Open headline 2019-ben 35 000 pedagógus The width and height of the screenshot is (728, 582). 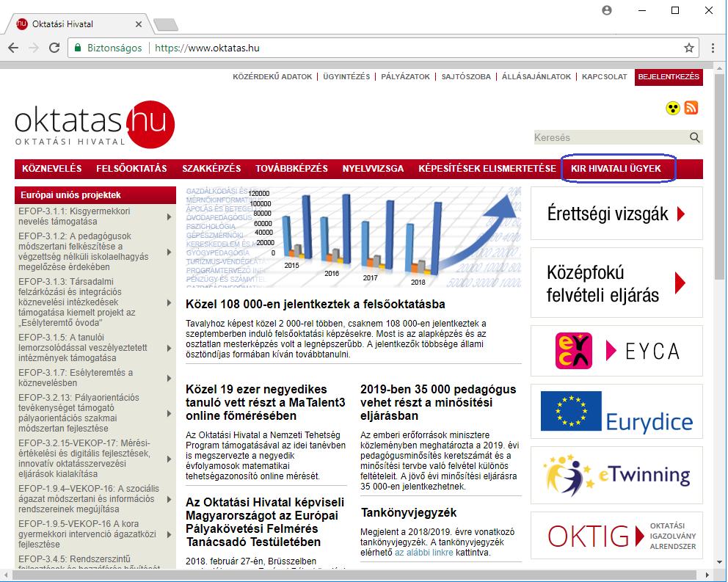coord(438,402)
